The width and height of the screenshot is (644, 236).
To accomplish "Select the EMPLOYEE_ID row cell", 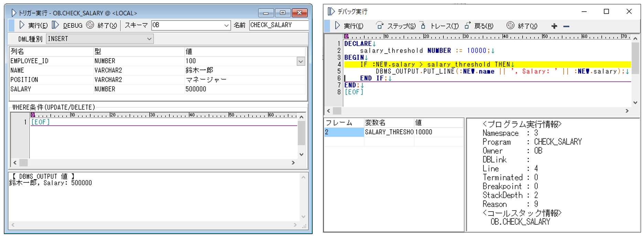I will (x=51, y=61).
